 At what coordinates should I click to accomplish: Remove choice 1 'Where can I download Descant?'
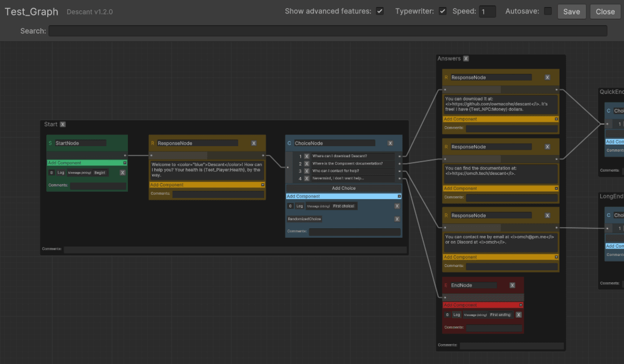[307, 156]
